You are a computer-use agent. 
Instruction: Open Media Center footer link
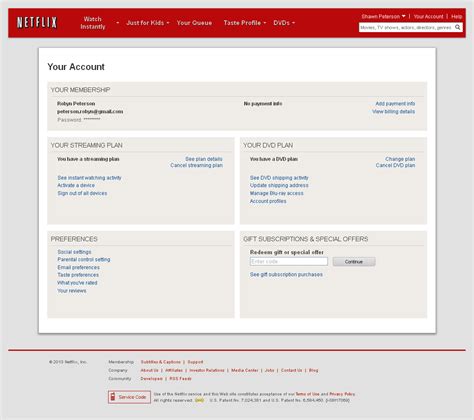coord(245,370)
